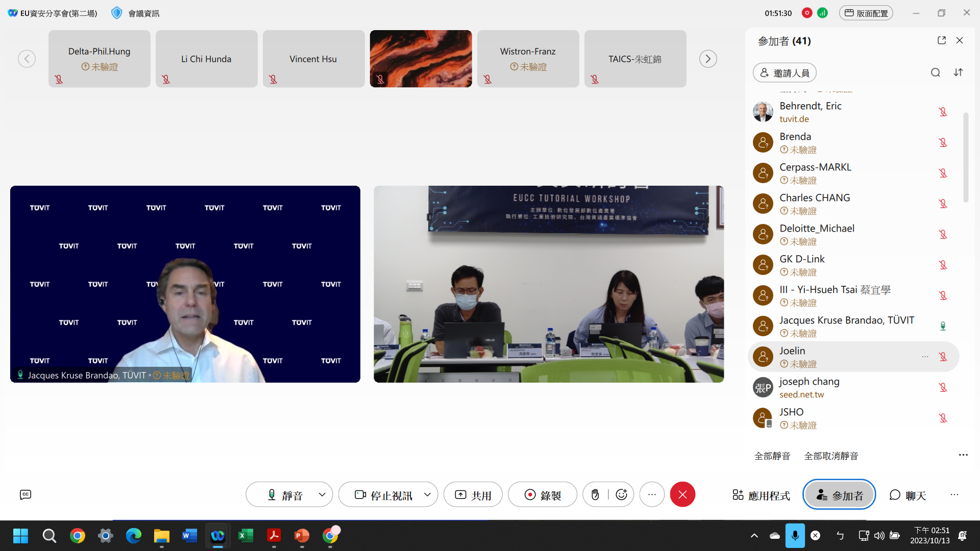Select the orange marble video tile
980x551 pixels.
pos(421,59)
